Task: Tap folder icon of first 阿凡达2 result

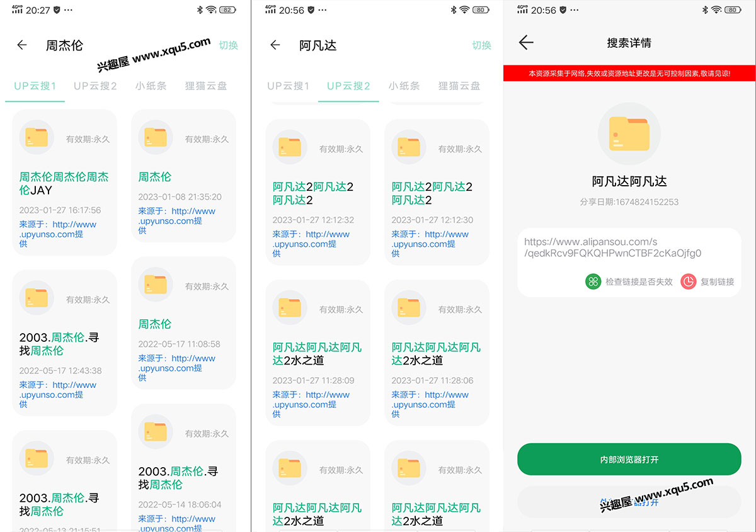Action: point(290,147)
